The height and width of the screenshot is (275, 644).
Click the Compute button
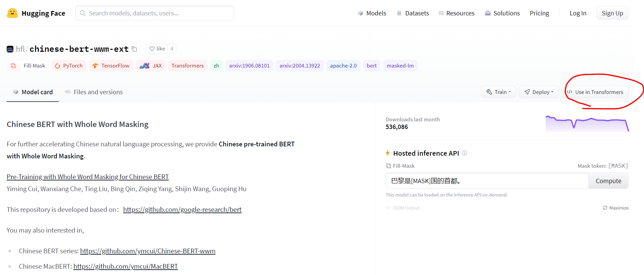(x=608, y=181)
